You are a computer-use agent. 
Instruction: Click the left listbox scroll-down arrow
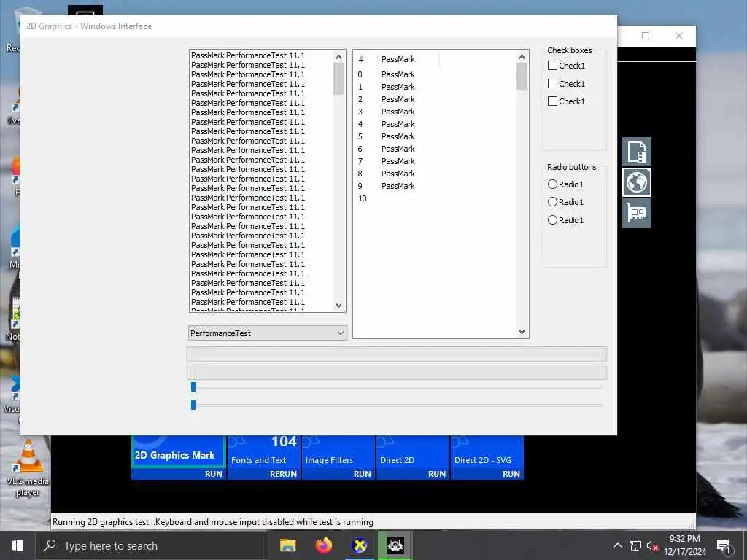coord(338,306)
